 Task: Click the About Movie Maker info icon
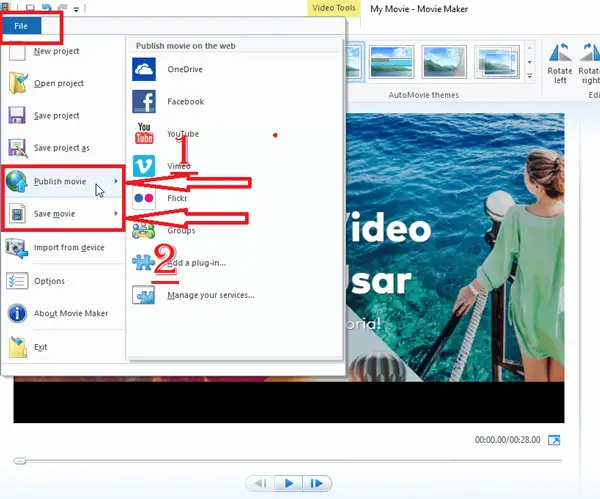click(17, 313)
